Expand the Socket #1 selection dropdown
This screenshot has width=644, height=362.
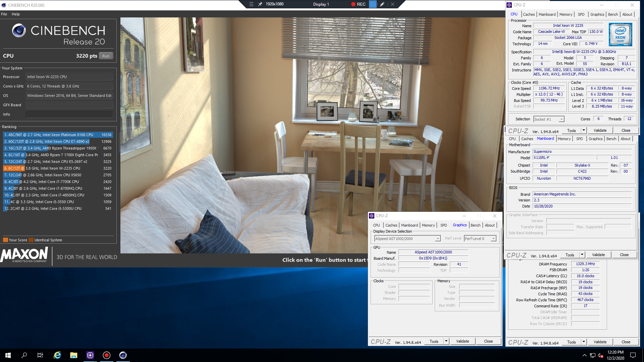(561, 119)
